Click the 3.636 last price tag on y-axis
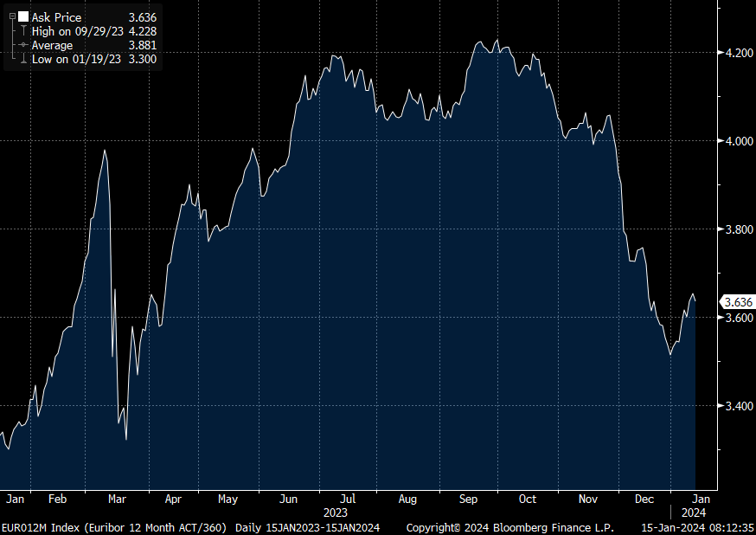 (x=737, y=302)
